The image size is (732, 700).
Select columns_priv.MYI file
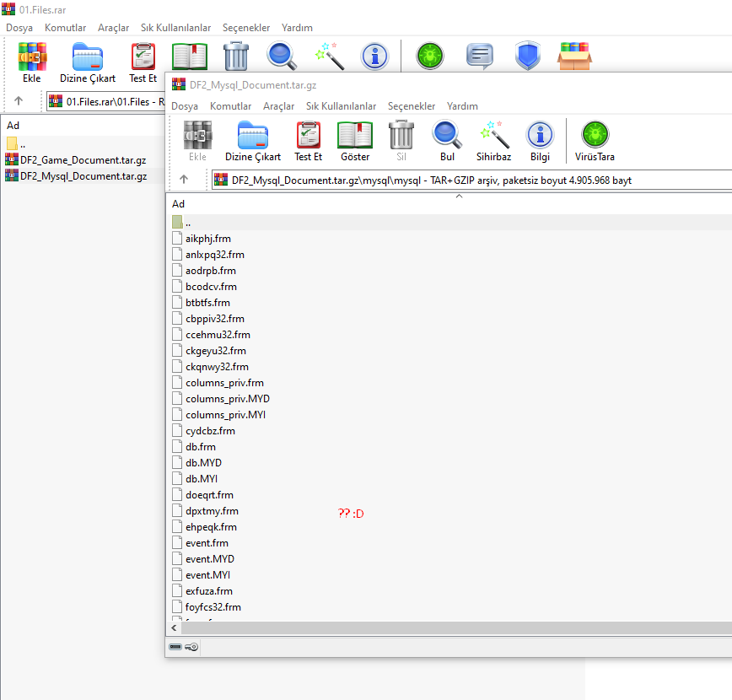pyautogui.click(x=219, y=415)
